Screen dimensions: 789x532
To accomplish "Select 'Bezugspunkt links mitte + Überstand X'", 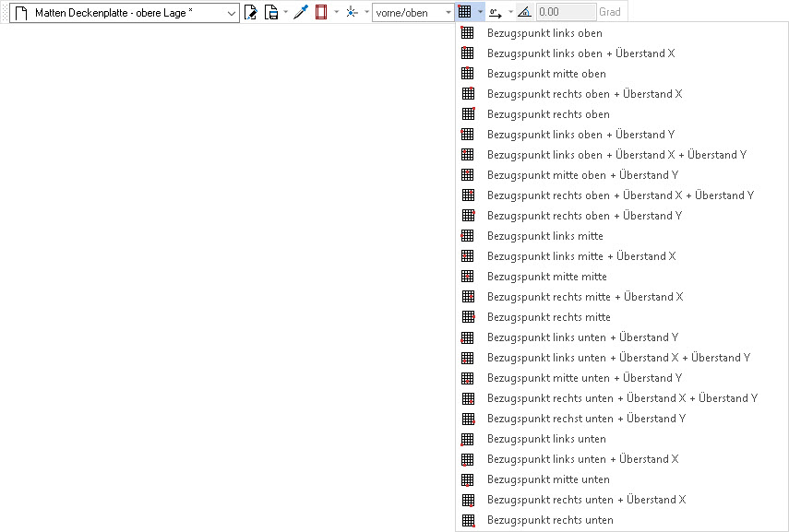I will click(x=622, y=256).
